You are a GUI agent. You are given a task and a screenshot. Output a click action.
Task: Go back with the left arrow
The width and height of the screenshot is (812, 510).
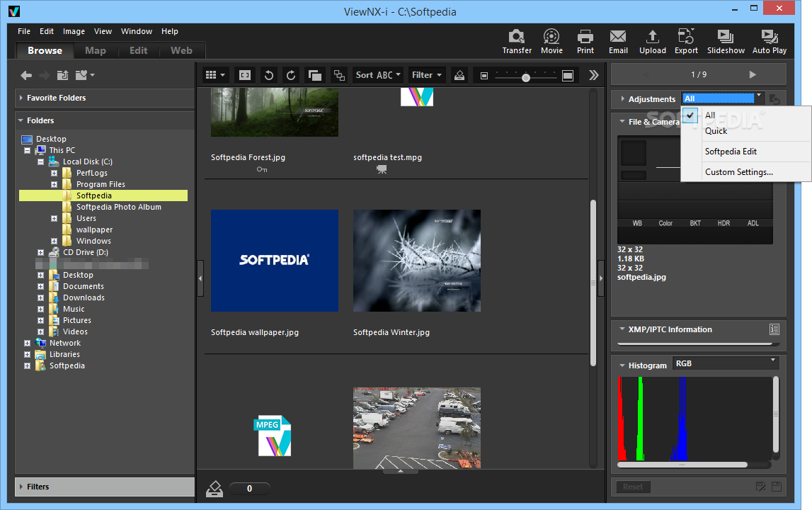[26, 76]
